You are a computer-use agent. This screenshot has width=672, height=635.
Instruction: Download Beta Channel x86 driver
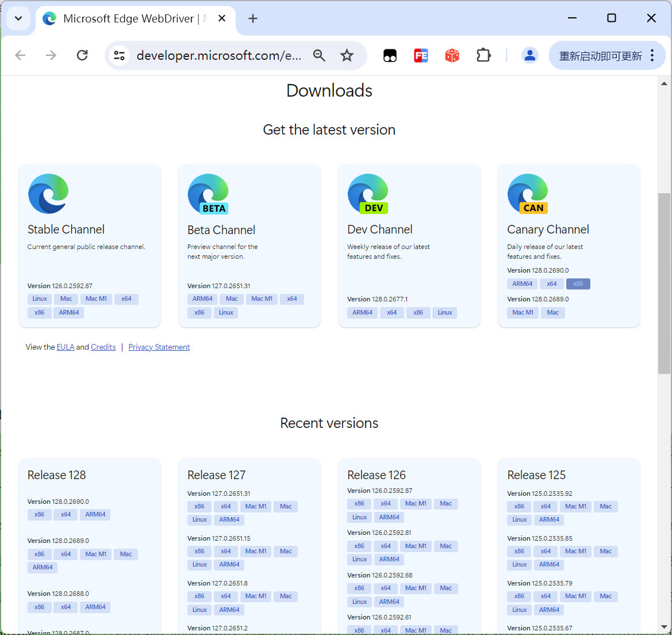click(x=199, y=312)
